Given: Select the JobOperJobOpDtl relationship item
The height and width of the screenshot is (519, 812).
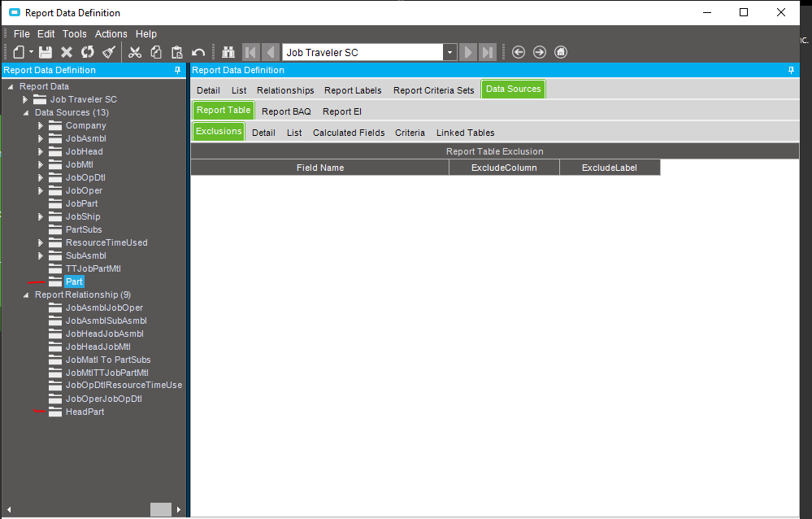Looking at the screenshot, I should pos(103,399).
